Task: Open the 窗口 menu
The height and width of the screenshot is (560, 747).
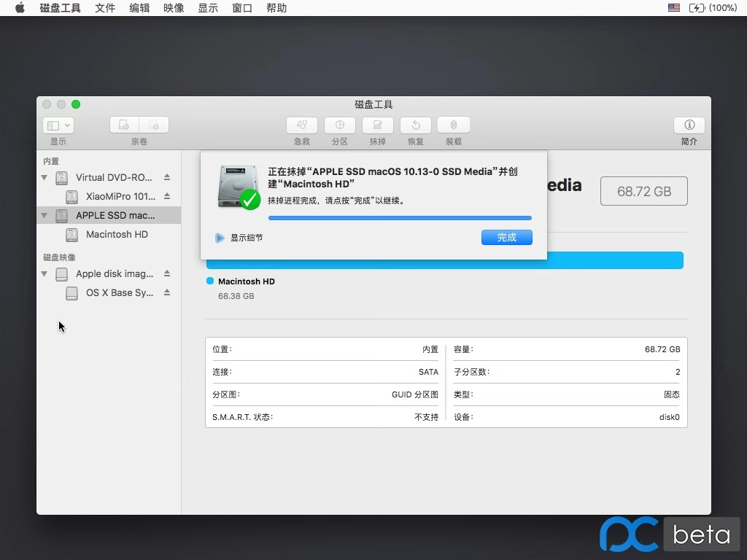Action: click(242, 8)
